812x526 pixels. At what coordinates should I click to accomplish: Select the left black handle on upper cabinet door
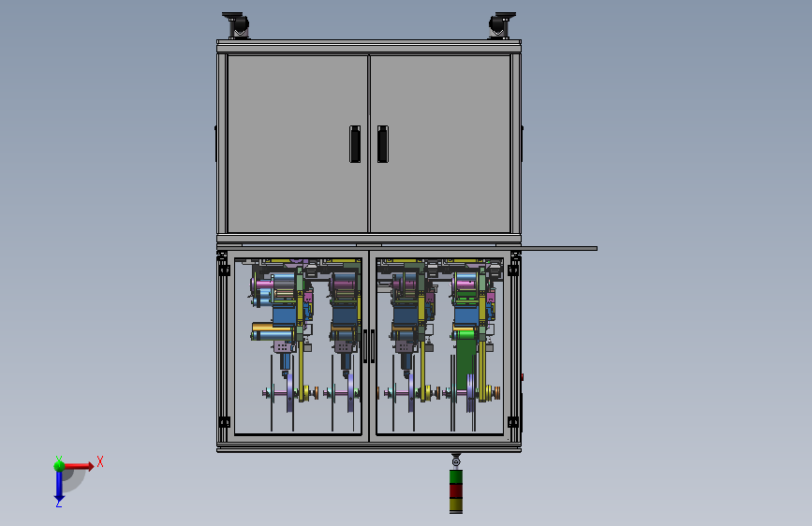point(355,144)
